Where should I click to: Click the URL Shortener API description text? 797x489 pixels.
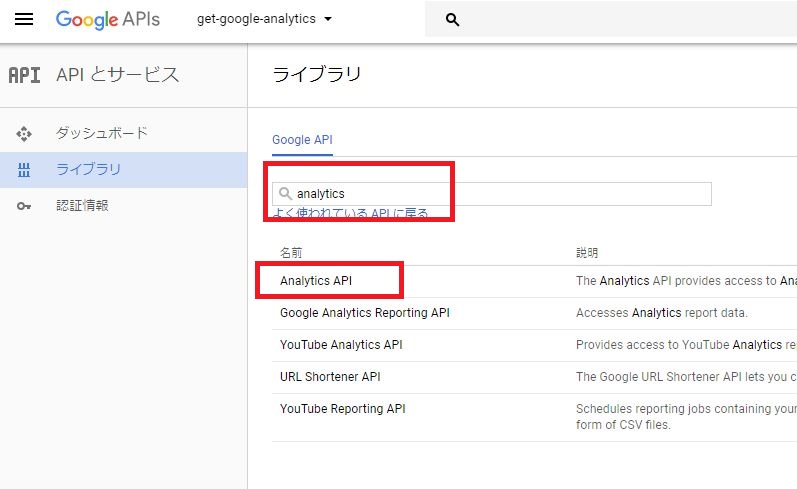coord(686,377)
